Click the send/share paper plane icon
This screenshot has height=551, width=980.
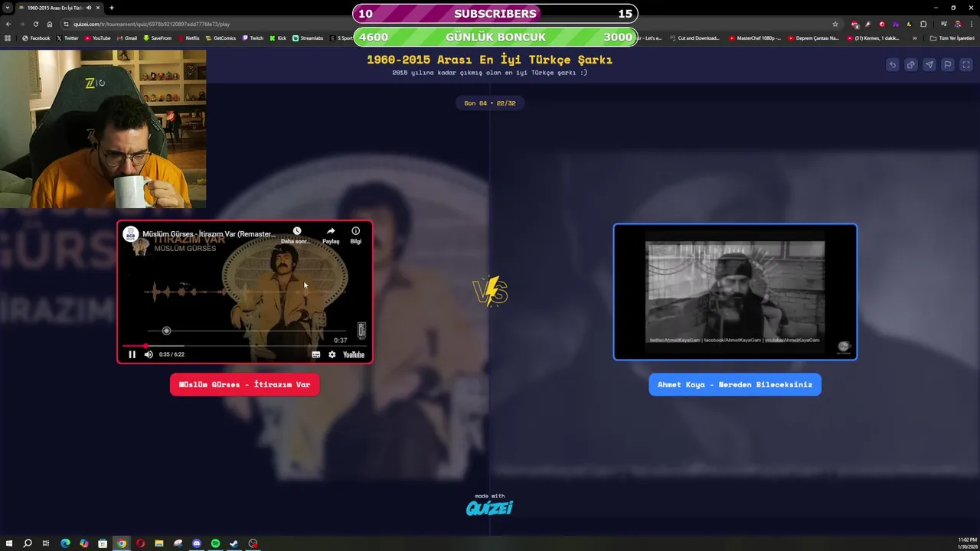[x=929, y=65]
